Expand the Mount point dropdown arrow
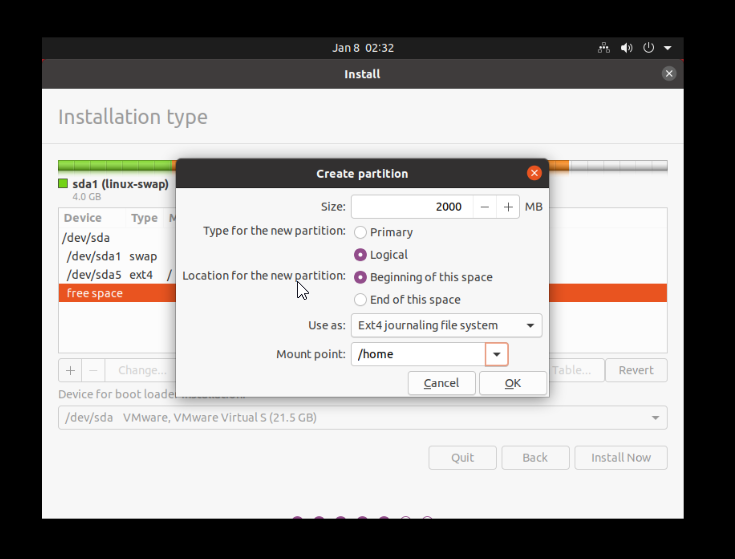Viewport: 735px width, 559px height. point(496,354)
